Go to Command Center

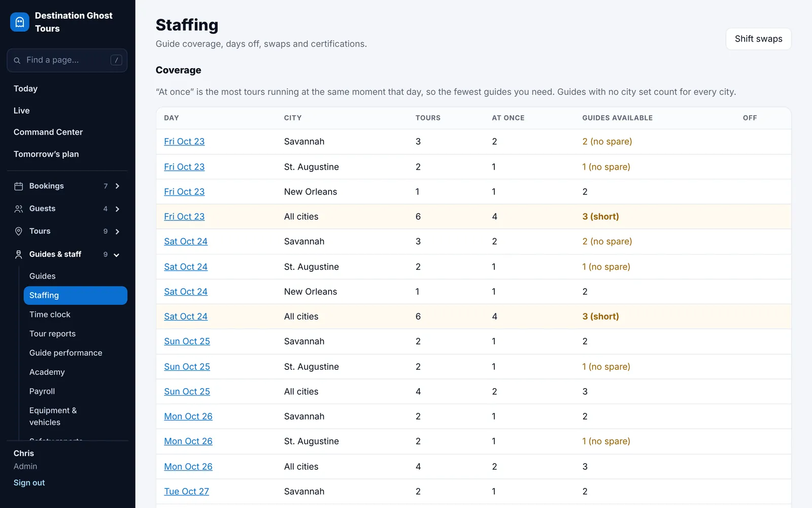(48, 132)
